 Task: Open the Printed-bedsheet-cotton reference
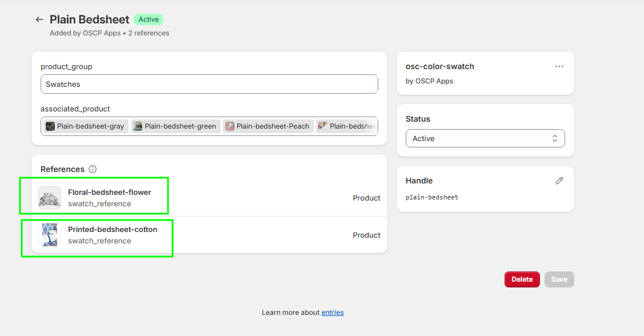113,230
